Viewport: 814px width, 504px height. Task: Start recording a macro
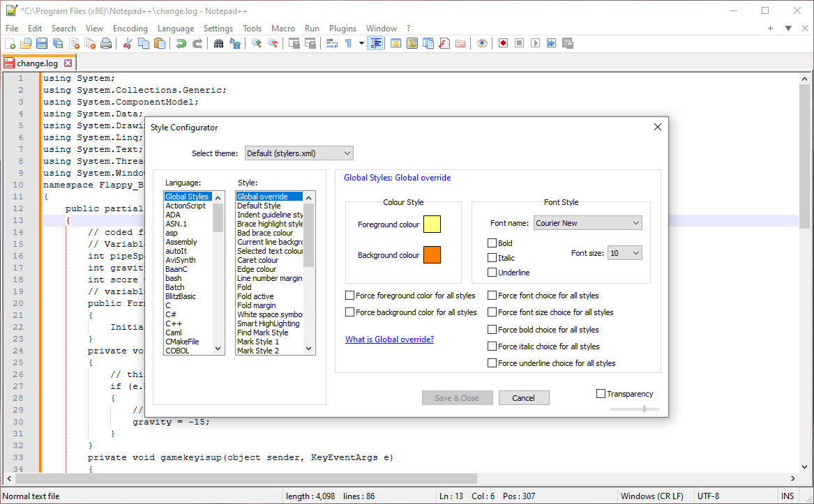(x=503, y=43)
